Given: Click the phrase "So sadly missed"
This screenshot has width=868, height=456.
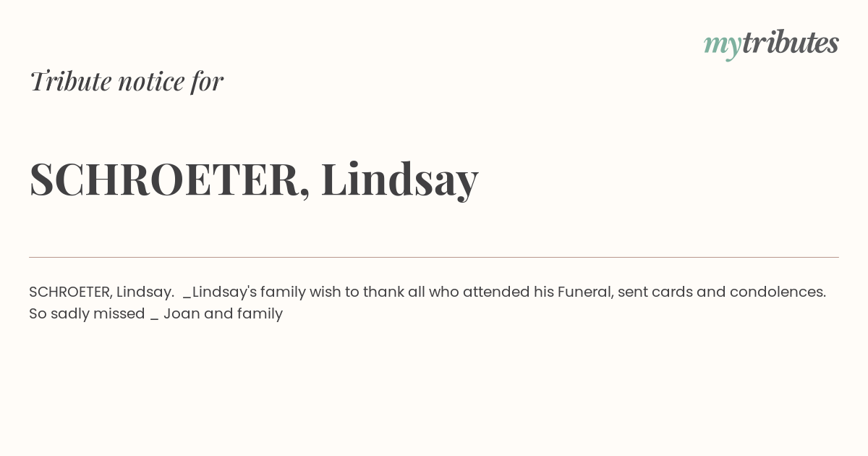Looking at the screenshot, I should click(87, 314).
